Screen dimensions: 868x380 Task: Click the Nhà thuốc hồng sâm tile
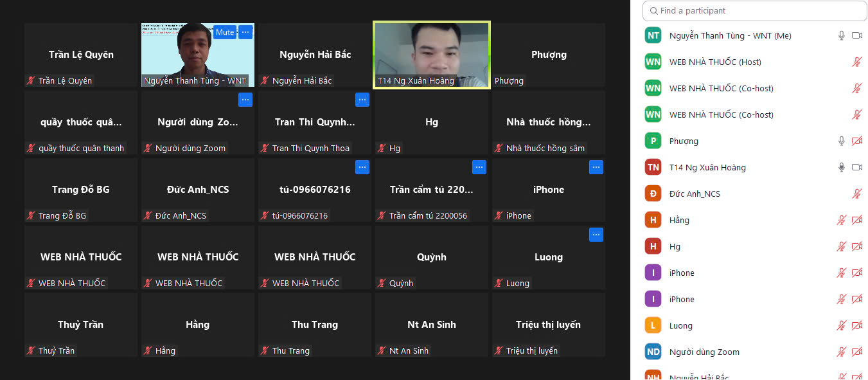click(x=549, y=122)
